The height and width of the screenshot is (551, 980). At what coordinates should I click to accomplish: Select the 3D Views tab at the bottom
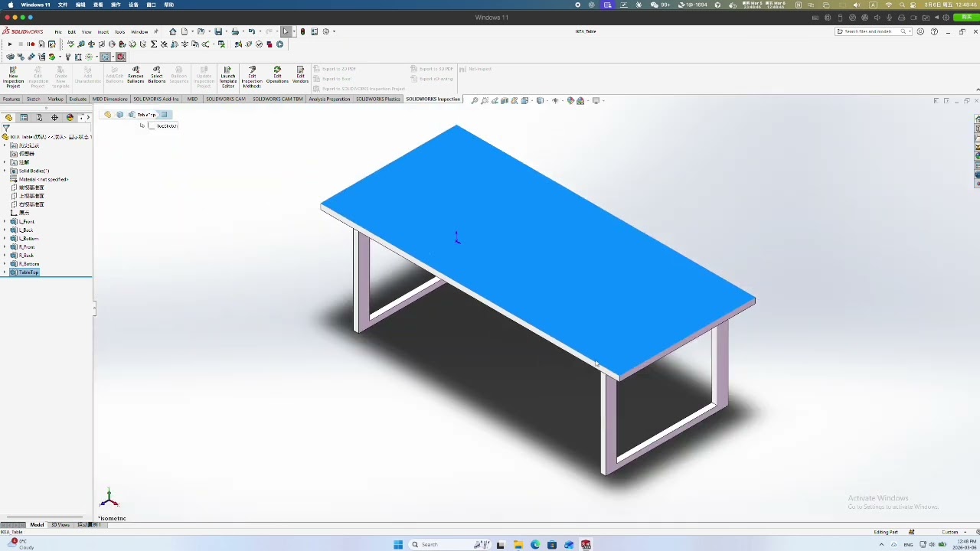[60, 525]
